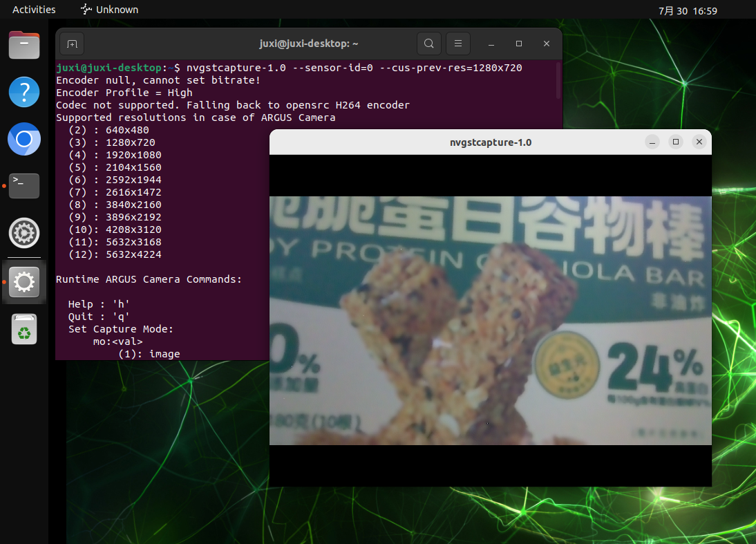Open the Help app in the dock
This screenshot has width=756, height=544.
pos(24,92)
